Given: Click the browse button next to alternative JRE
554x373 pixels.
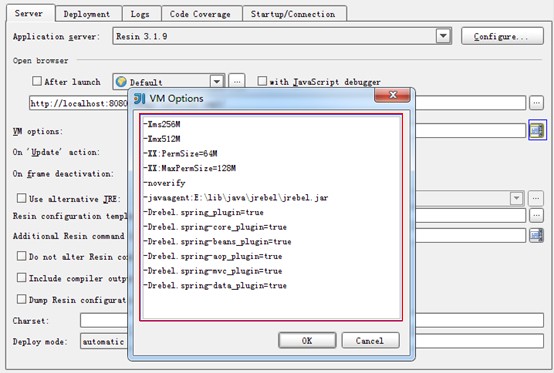Looking at the screenshot, I should [x=536, y=199].
